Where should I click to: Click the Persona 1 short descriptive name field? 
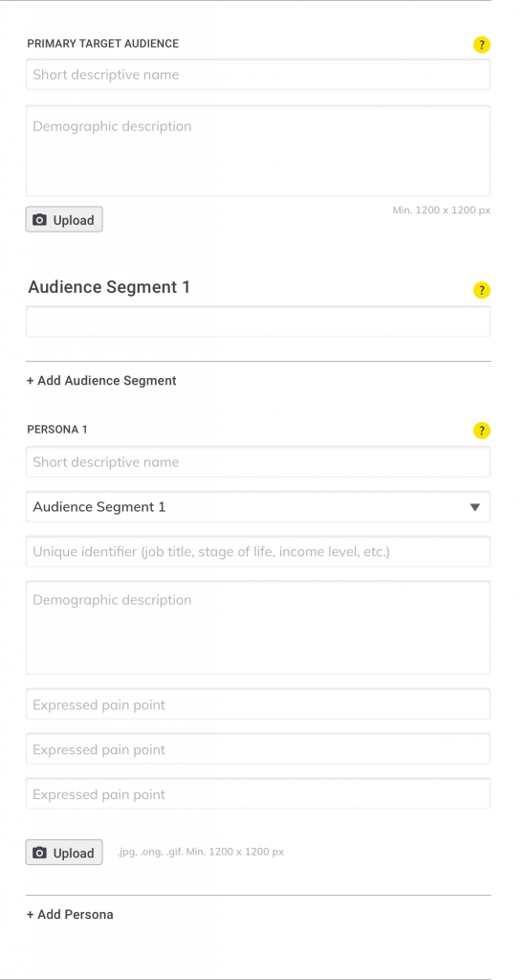(x=258, y=462)
